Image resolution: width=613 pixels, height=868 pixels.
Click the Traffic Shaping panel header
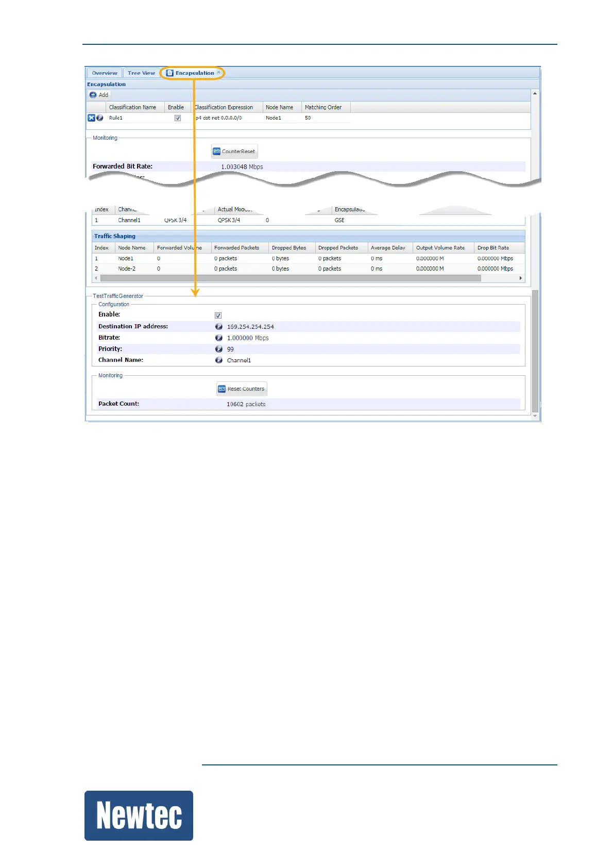(x=308, y=236)
